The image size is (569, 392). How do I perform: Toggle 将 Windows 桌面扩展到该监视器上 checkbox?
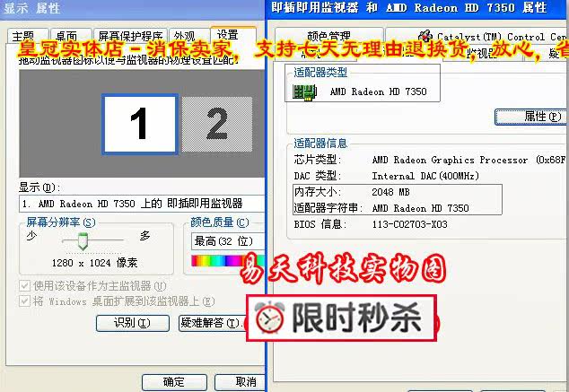24,301
